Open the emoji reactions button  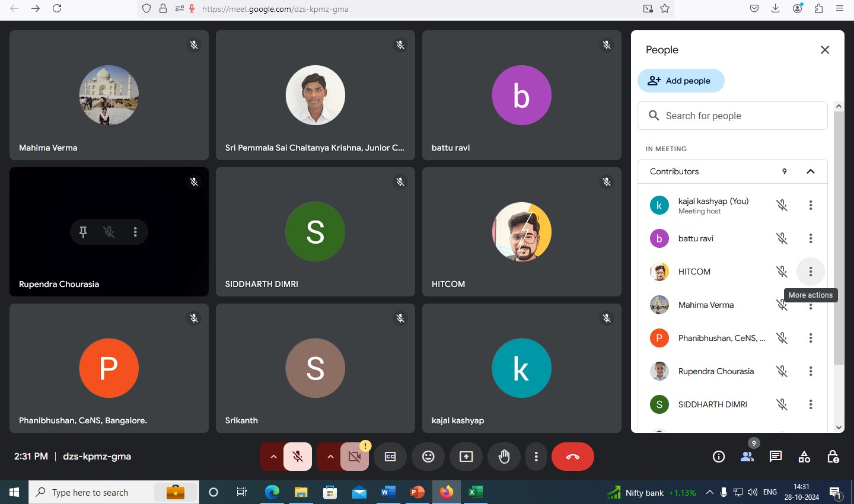point(428,457)
